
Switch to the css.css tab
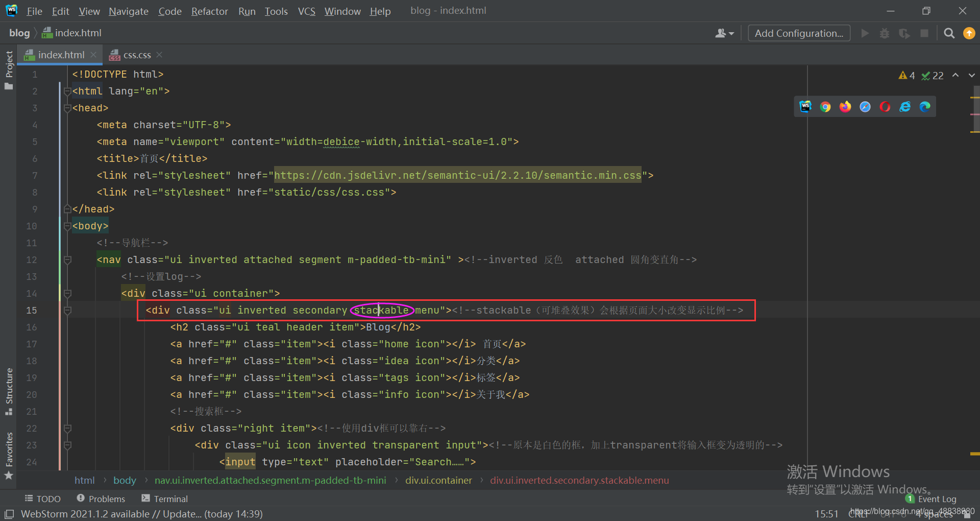click(x=136, y=55)
